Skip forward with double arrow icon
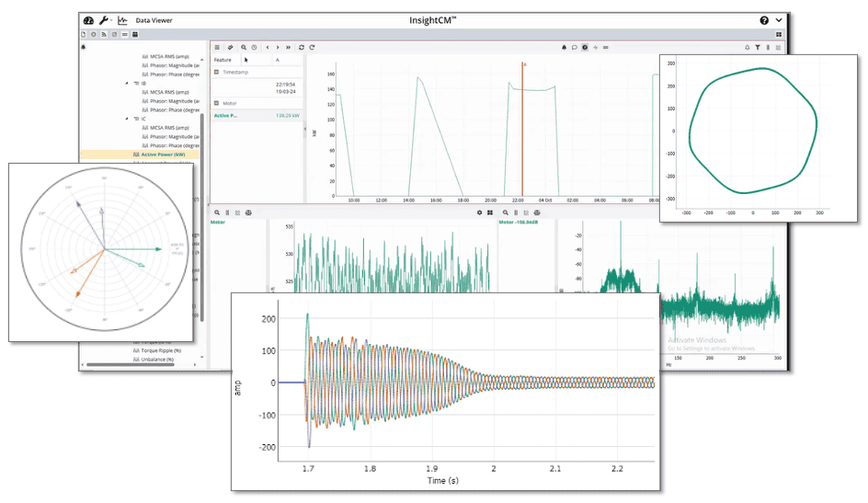 tap(289, 47)
